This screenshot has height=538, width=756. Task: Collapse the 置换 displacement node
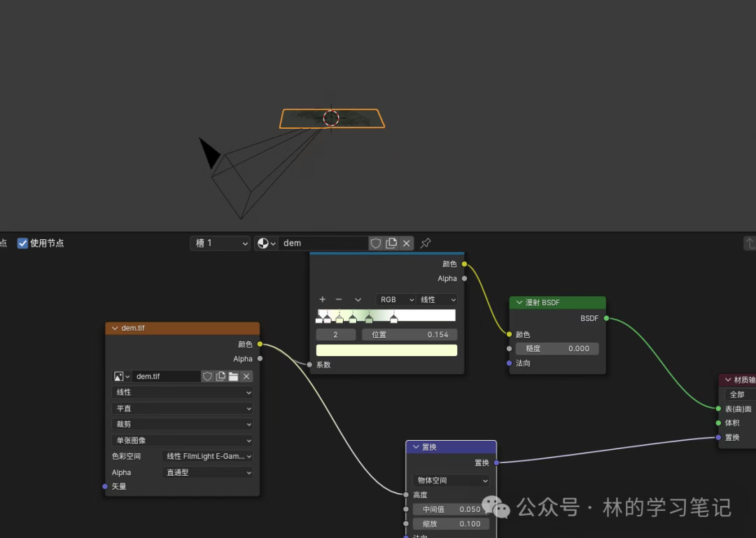(416, 447)
